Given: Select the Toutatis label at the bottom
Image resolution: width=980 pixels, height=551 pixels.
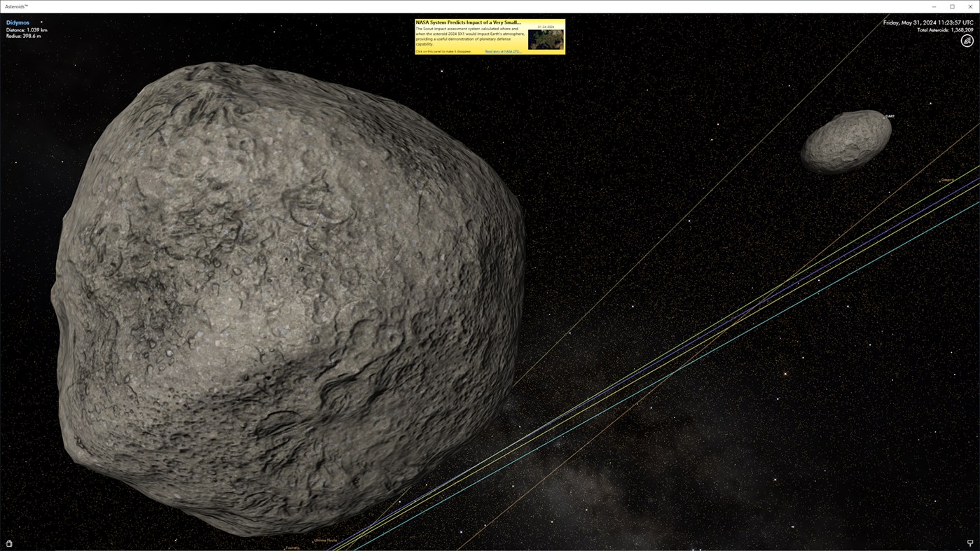Looking at the screenshot, I should [x=292, y=547].
